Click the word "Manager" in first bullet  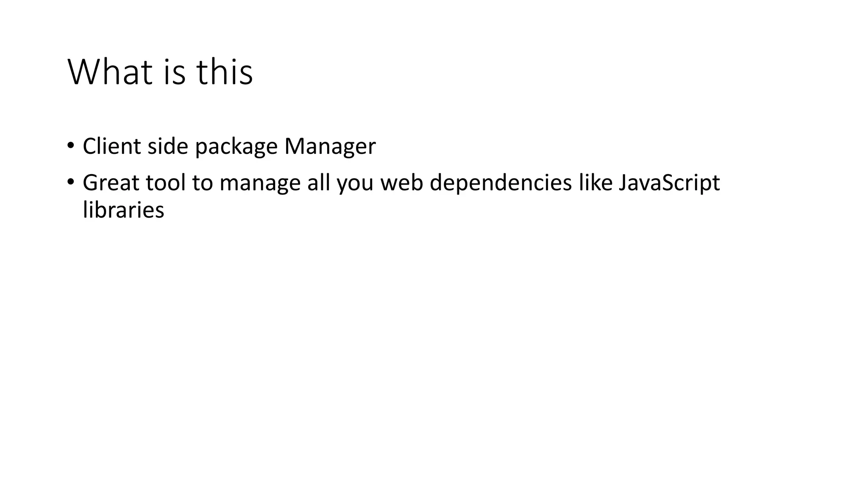(x=330, y=147)
